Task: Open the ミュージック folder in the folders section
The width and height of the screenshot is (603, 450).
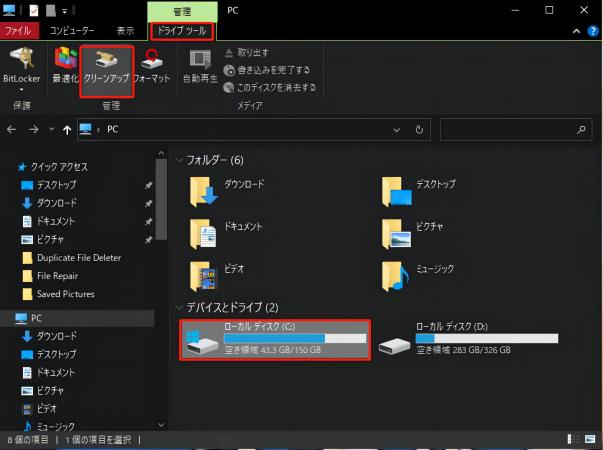Action: click(x=418, y=276)
